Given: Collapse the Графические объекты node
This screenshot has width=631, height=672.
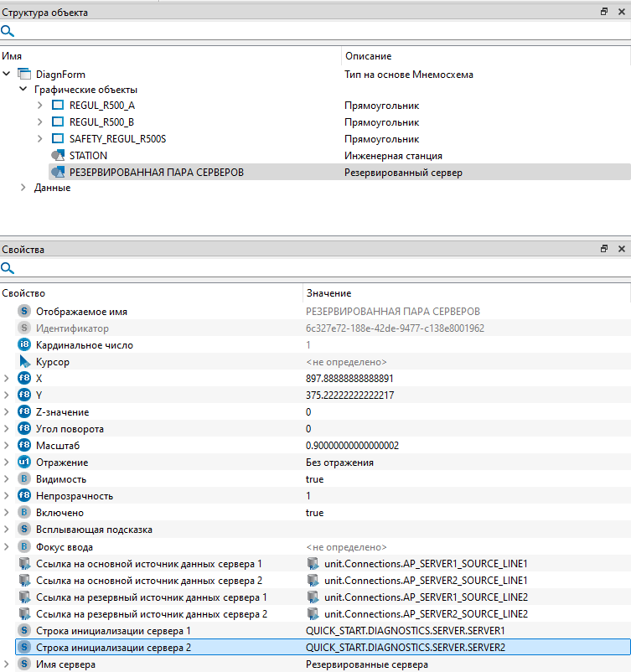Looking at the screenshot, I should point(23,90).
